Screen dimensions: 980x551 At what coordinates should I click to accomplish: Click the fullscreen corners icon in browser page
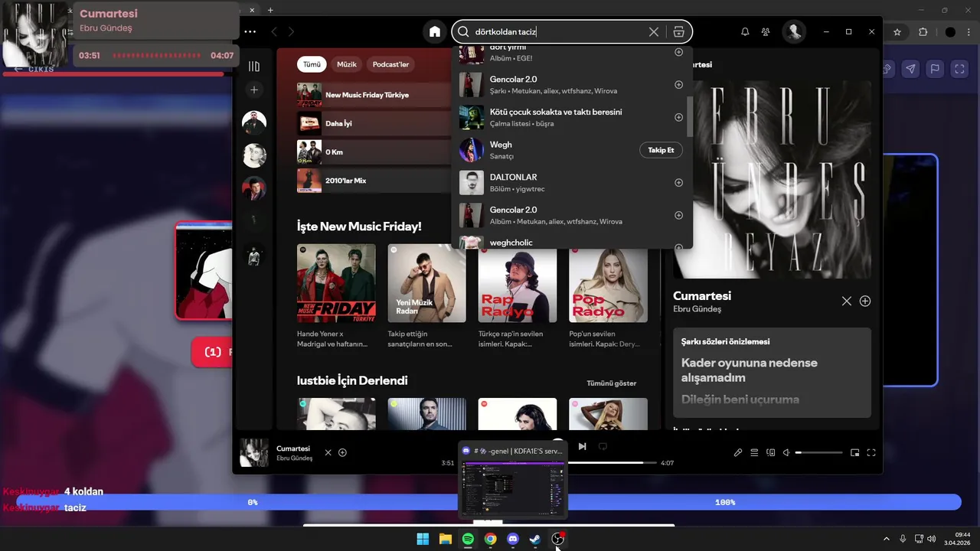pyautogui.click(x=959, y=69)
